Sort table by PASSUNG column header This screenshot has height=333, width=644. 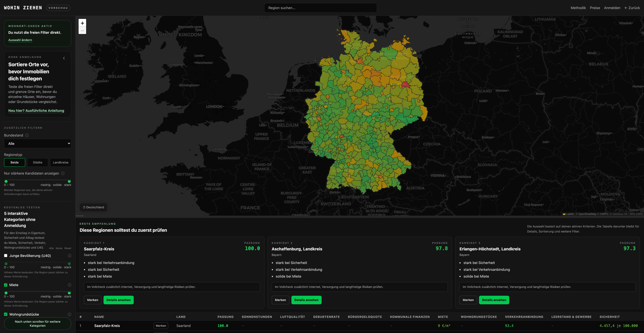click(x=226, y=317)
